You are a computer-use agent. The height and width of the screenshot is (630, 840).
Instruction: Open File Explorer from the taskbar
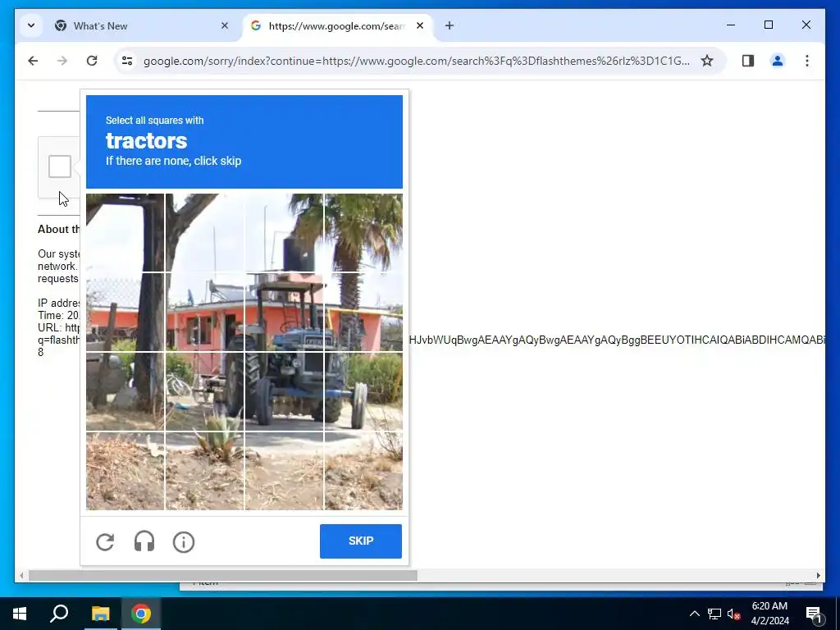(100, 614)
